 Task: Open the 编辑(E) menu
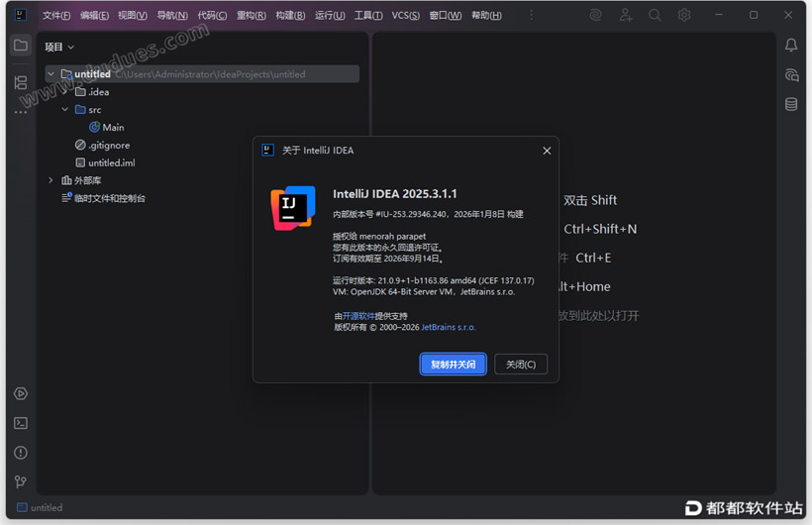(x=94, y=16)
